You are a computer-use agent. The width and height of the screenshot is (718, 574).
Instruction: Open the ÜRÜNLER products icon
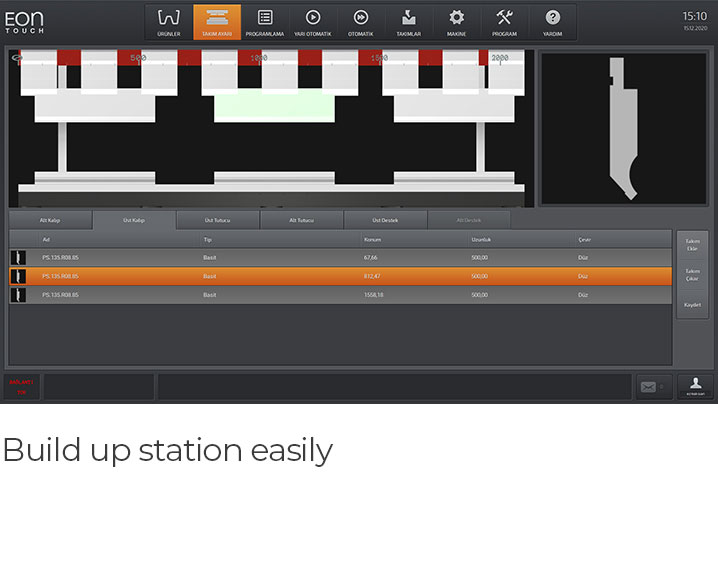tap(169, 22)
